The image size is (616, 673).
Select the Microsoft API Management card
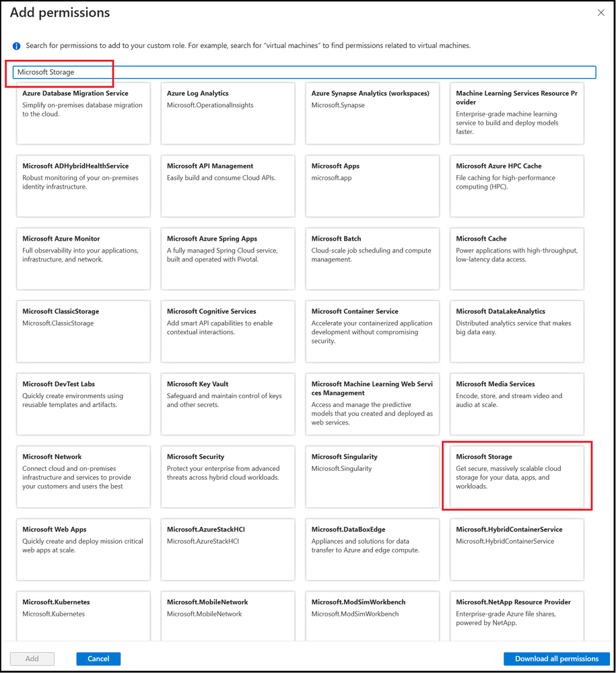pyautogui.click(x=228, y=187)
